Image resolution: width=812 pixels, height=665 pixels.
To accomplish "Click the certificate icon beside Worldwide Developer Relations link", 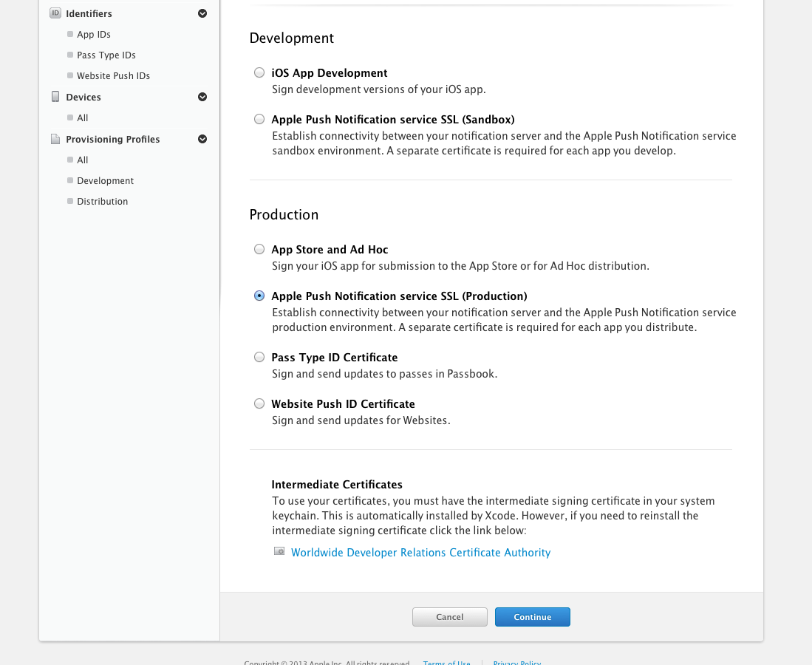I will tap(279, 551).
